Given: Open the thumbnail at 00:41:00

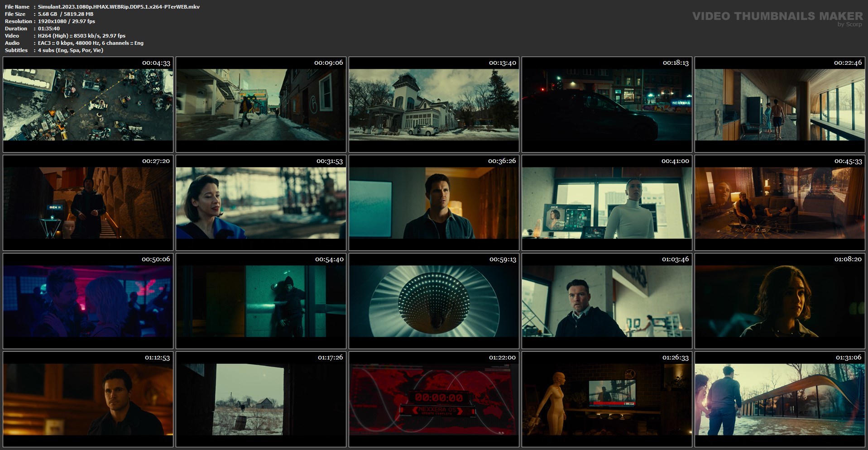Looking at the screenshot, I should (x=607, y=203).
